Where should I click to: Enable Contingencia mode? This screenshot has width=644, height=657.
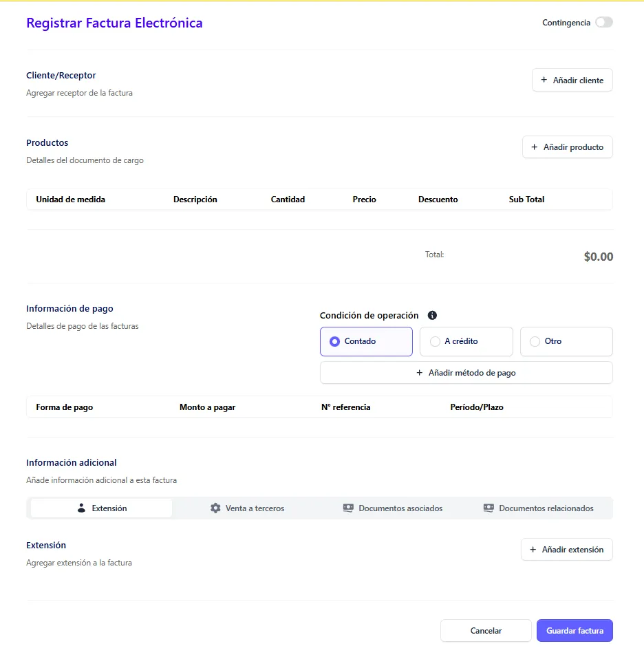[x=604, y=22]
